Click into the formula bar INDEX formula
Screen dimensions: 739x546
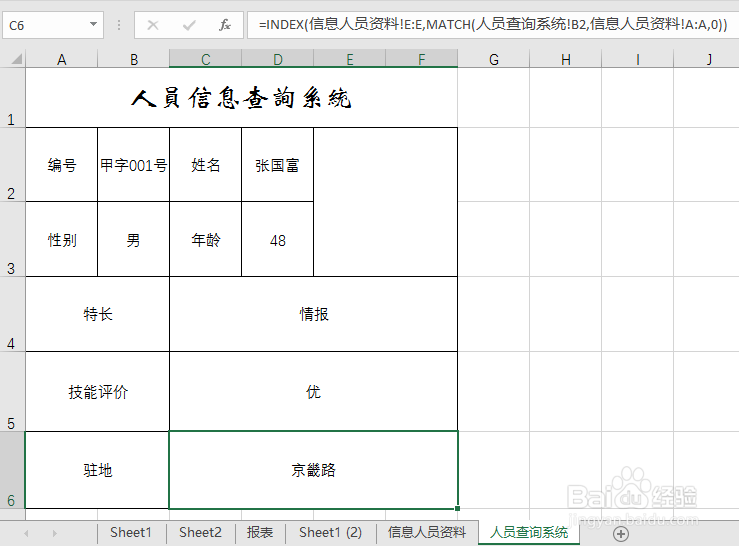[493, 25]
